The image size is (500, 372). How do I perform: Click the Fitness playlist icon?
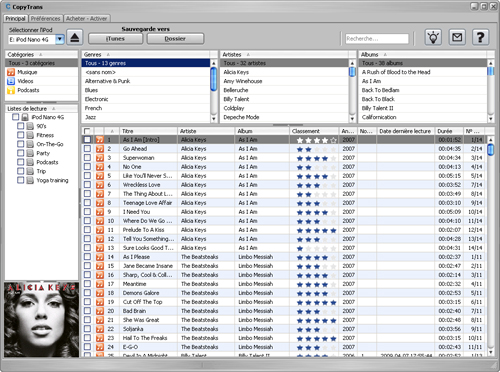(30, 135)
